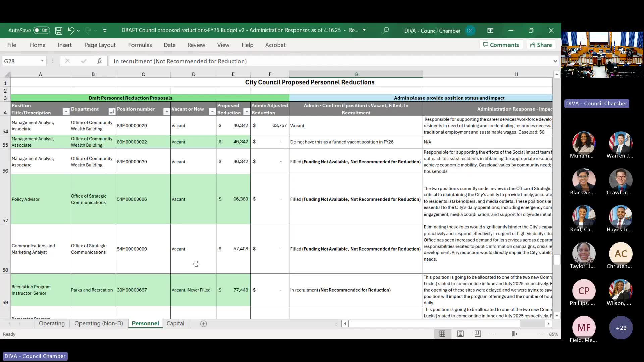Switch to the Operating sheet tab

52,323
